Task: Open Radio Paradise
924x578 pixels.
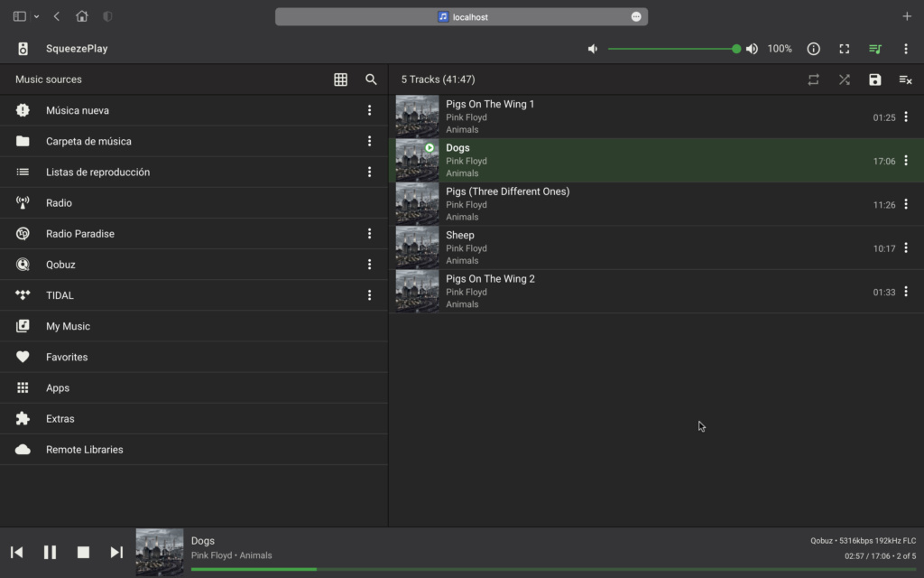Action: pos(194,234)
